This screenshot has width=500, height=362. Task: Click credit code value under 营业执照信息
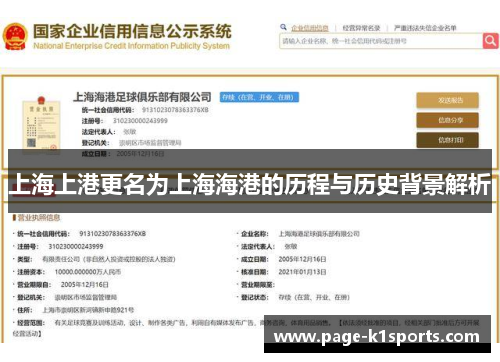coord(112,234)
